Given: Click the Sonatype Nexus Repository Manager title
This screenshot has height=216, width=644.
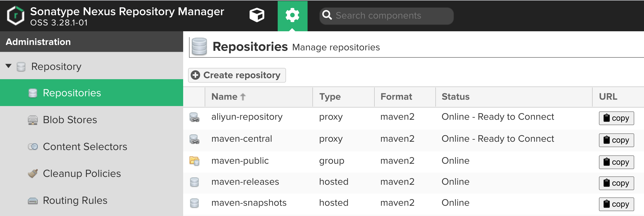Looking at the screenshot, I should point(127,11).
